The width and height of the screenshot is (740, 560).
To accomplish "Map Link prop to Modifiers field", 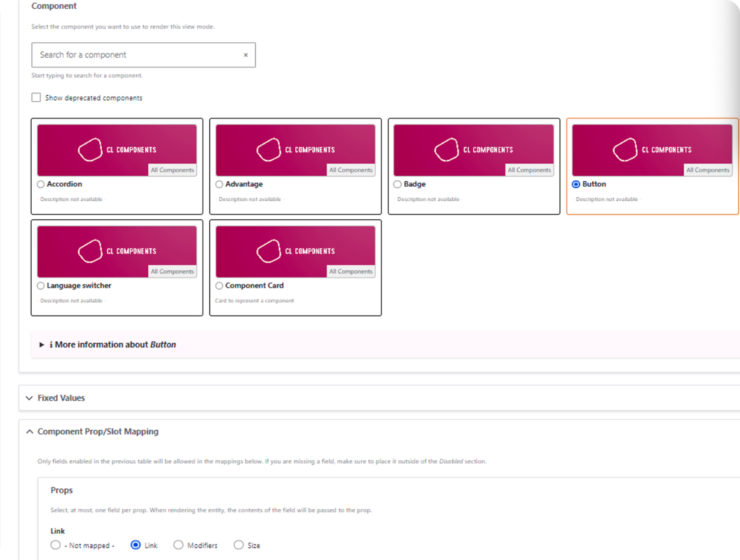I will click(178, 545).
